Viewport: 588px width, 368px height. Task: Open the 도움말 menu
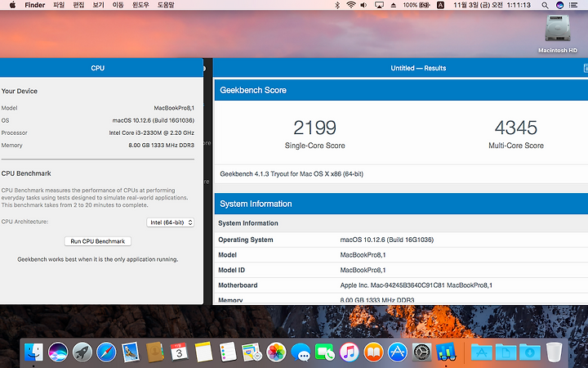click(166, 5)
